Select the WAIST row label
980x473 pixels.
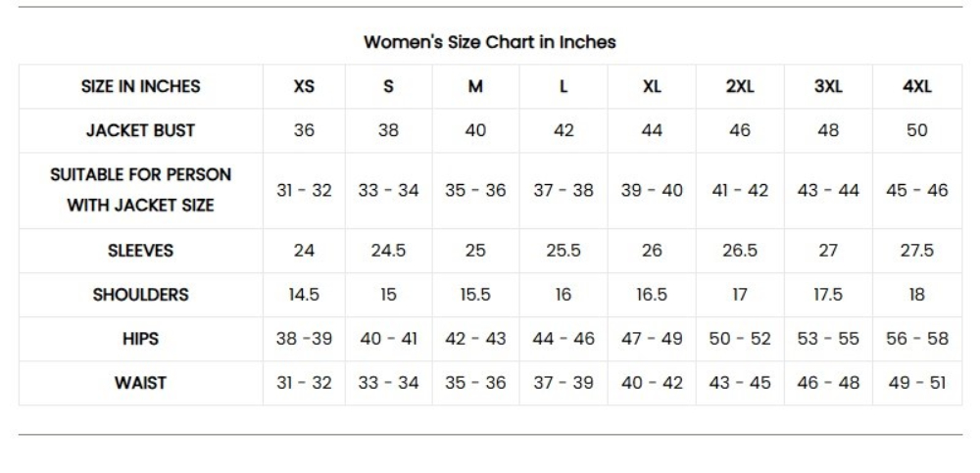click(x=140, y=383)
